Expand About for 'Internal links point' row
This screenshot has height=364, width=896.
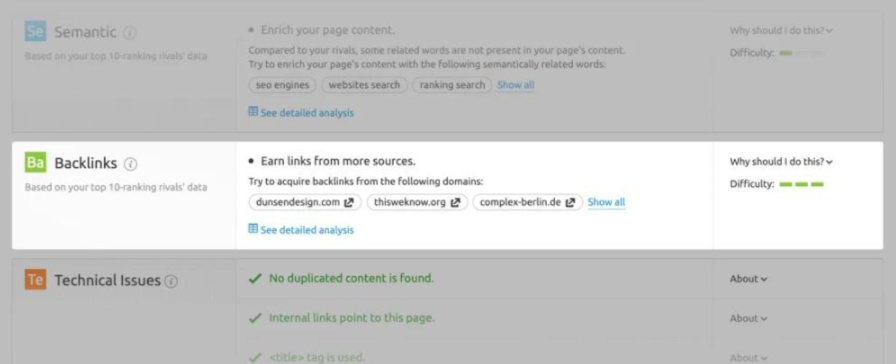coord(748,318)
